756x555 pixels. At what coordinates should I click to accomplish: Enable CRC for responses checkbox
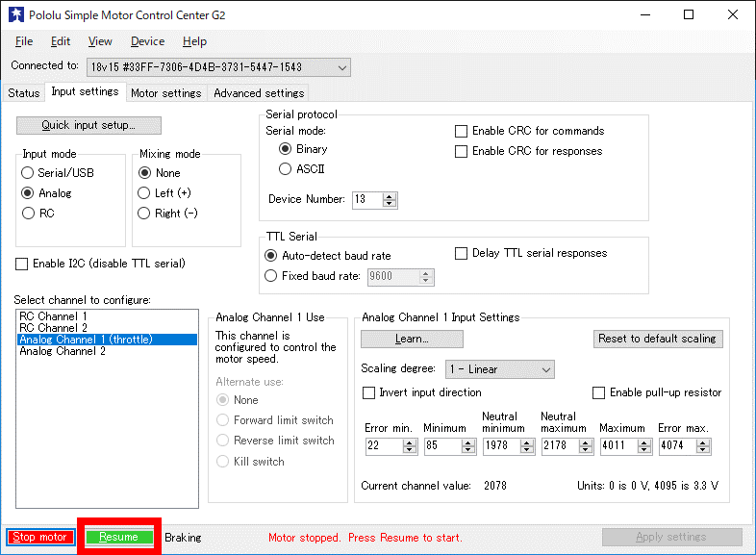[x=528, y=151]
